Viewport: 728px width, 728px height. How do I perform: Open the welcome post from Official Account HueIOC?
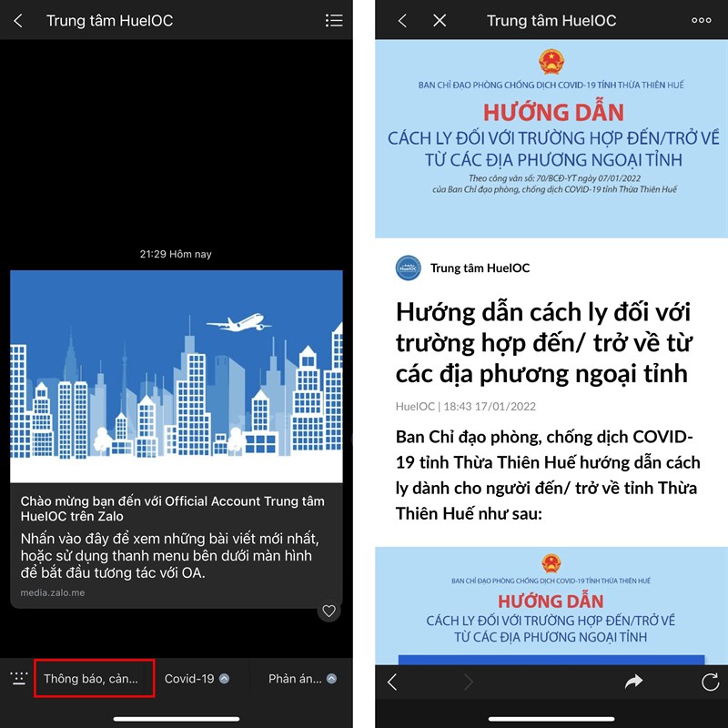(178, 511)
